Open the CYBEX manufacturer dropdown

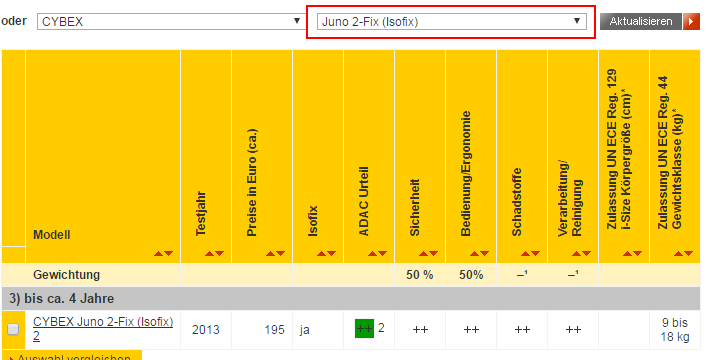pyautogui.click(x=170, y=21)
